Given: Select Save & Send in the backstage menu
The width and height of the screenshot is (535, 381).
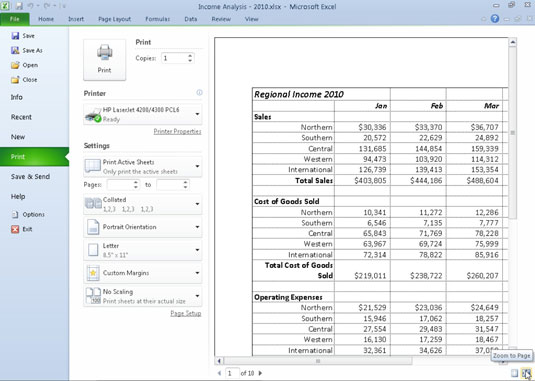Looking at the screenshot, I should tap(34, 176).
